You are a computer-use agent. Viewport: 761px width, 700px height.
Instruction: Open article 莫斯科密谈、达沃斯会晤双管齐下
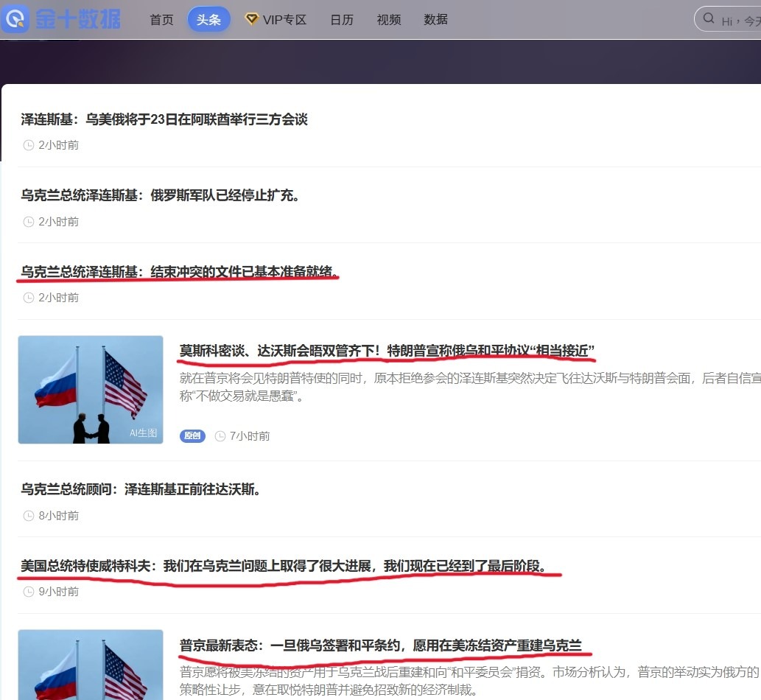[387, 350]
